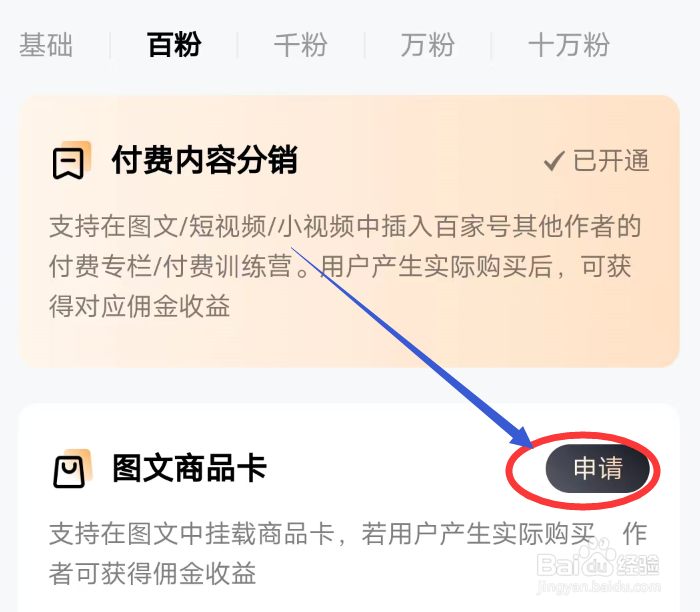The height and width of the screenshot is (612, 700).
Task: Click the jingyan.baidu.com watermark link
Action: point(599,587)
